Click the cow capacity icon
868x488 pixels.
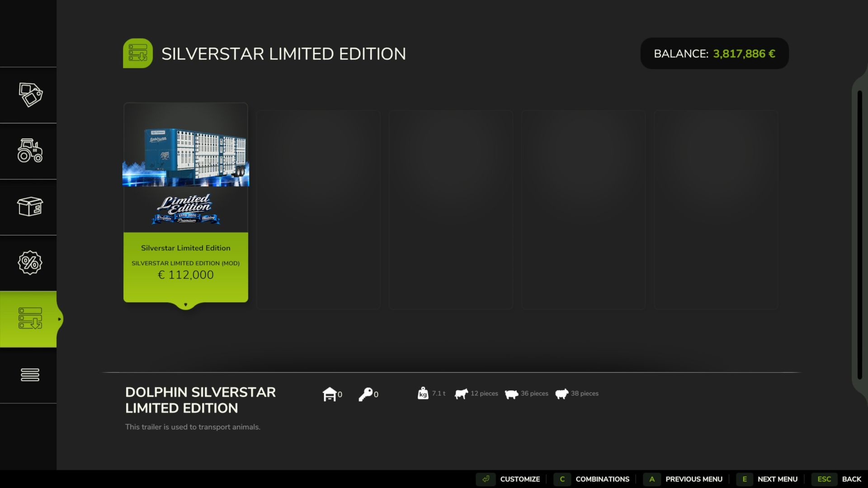point(461,394)
